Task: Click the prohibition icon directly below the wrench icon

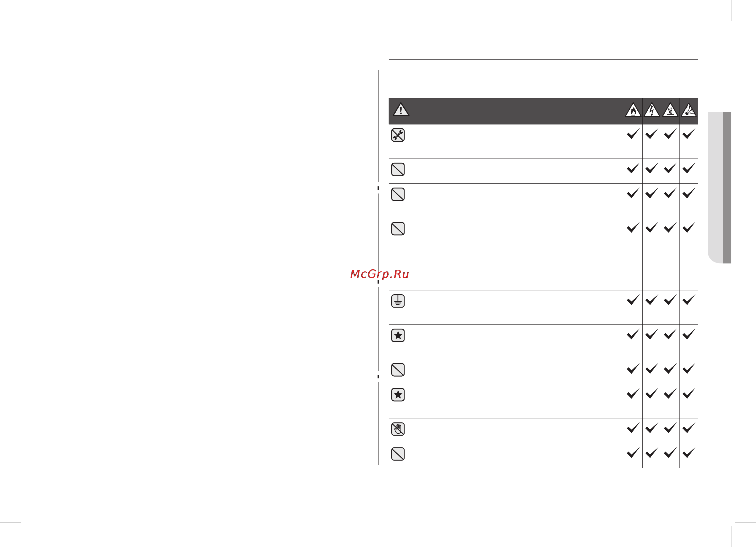Action: (x=398, y=169)
